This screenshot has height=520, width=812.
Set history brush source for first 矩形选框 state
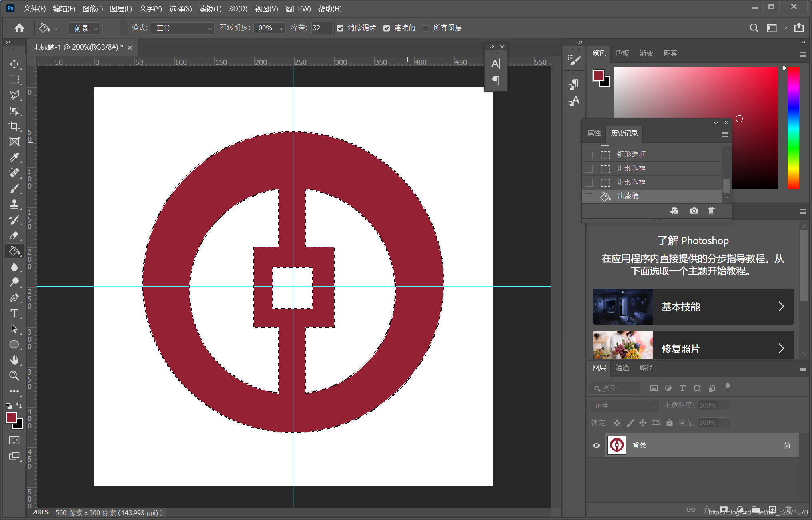point(589,155)
